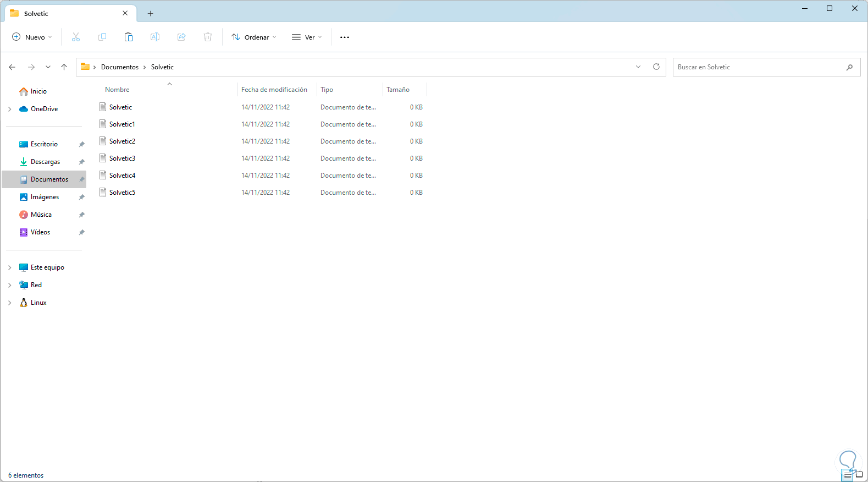Unpin Descargas using its pin icon

point(81,162)
